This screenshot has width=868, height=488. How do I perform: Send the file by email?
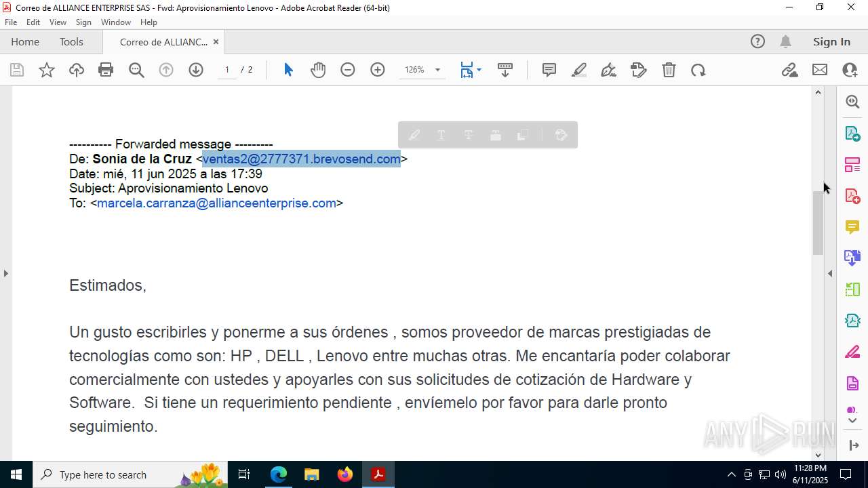point(820,70)
